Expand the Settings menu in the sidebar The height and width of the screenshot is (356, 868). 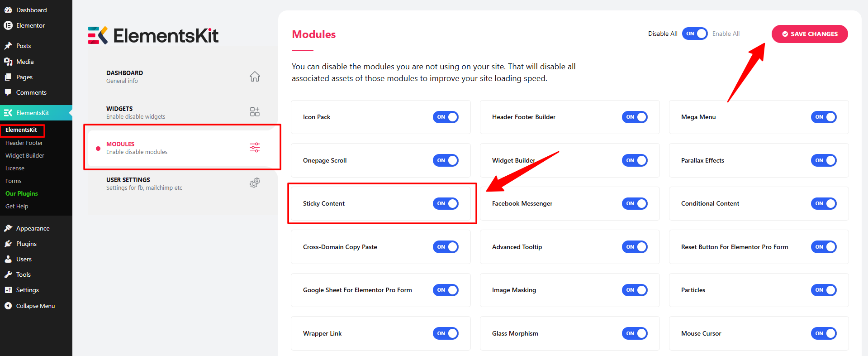pos(27,290)
